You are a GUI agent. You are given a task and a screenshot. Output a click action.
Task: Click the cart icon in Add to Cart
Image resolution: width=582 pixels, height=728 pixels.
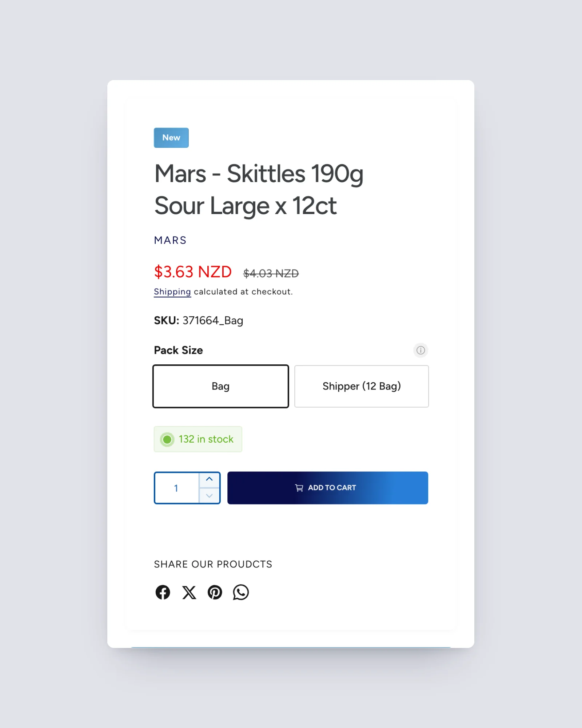coord(299,488)
